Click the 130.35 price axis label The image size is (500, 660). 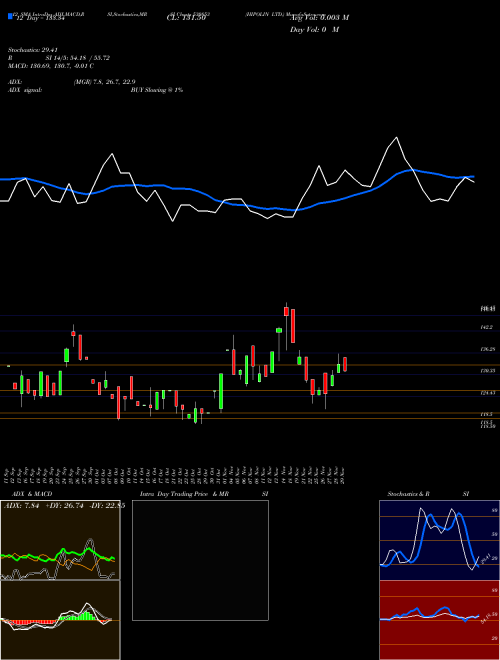487,371
